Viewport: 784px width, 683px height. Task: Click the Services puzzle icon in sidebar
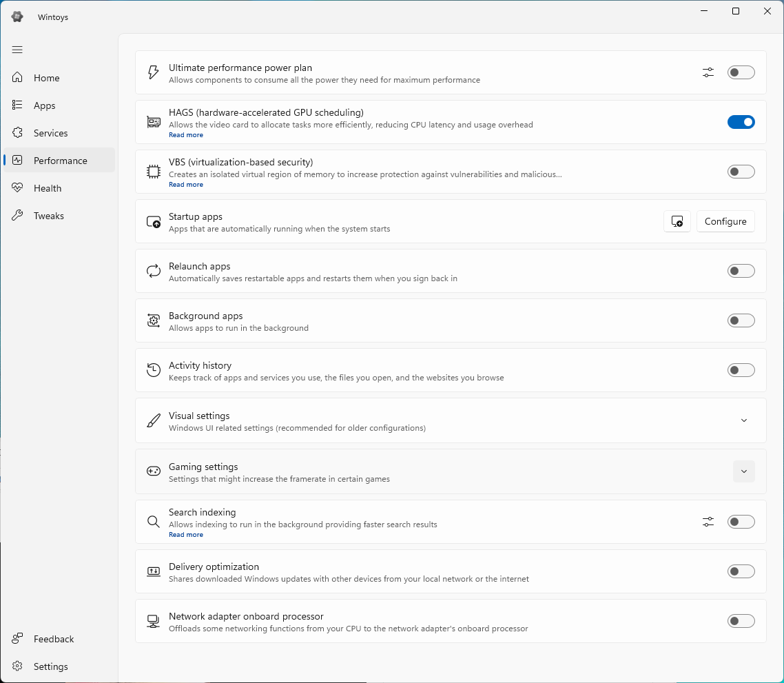(17, 132)
